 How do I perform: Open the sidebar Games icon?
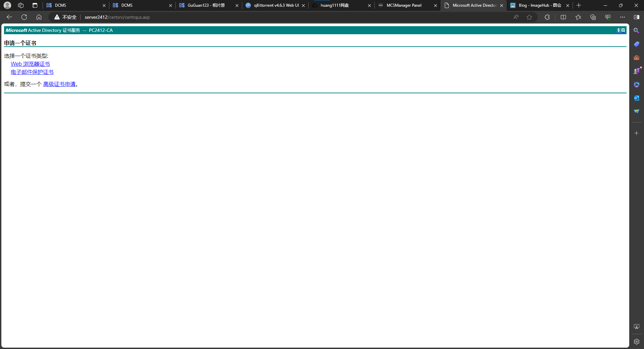coord(636,71)
